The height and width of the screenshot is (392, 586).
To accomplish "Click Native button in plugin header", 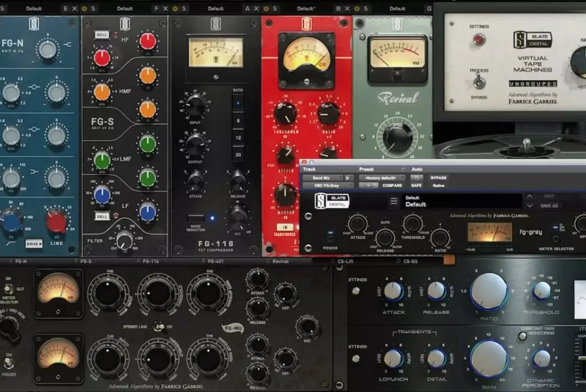I will pos(438,186).
